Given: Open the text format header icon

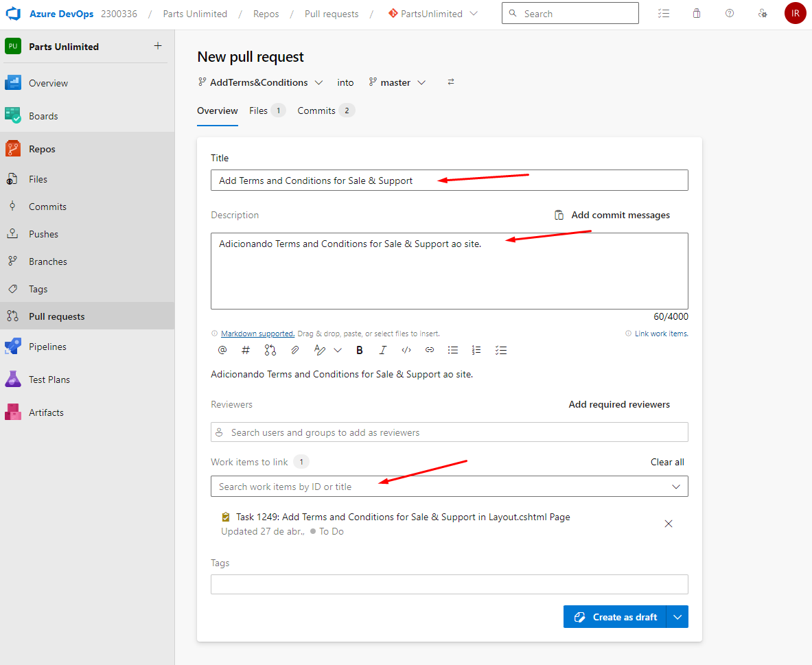Looking at the screenshot, I should point(320,350).
